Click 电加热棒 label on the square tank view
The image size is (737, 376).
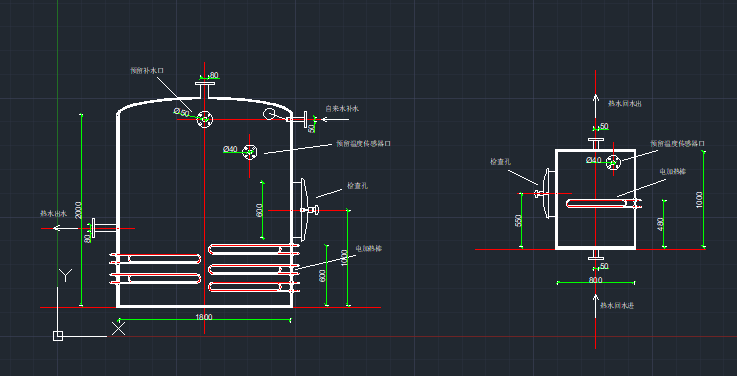coord(673,172)
